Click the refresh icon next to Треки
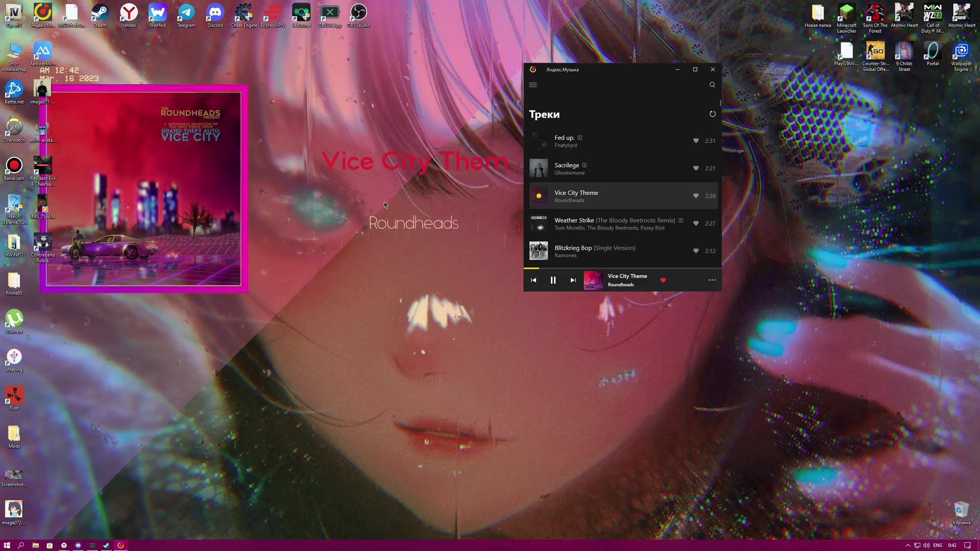The image size is (980, 551). pyautogui.click(x=712, y=114)
